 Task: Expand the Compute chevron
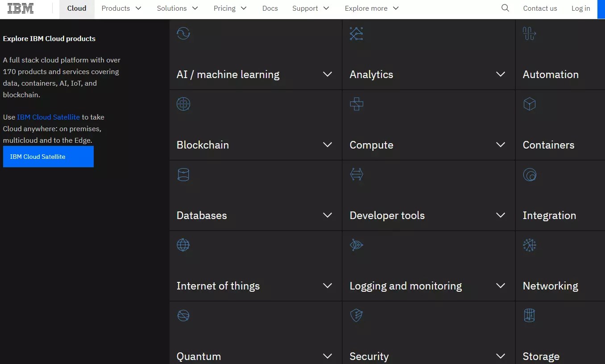coord(501,145)
